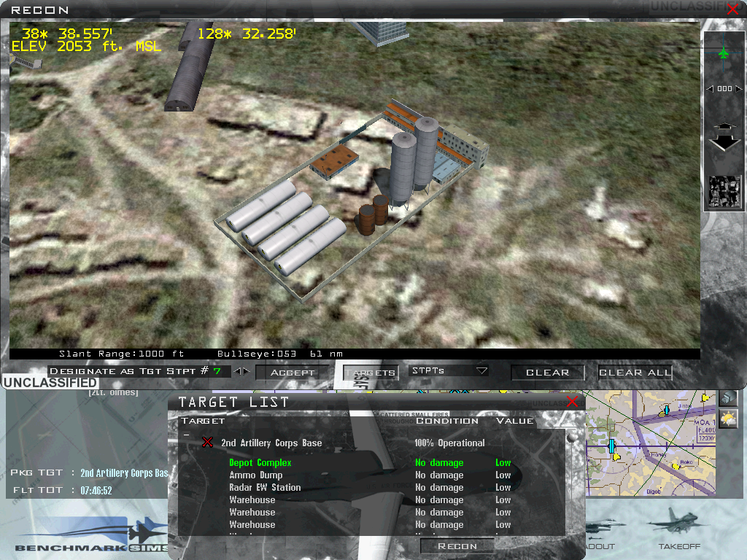Click the Pkg TGT 2nd Artillery Corps link
This screenshot has width=747, height=560.
coord(124,472)
